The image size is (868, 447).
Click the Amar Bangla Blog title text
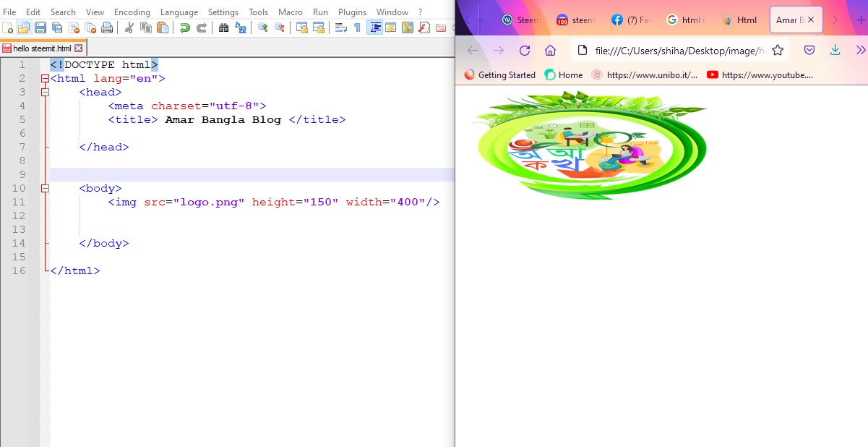tap(223, 120)
